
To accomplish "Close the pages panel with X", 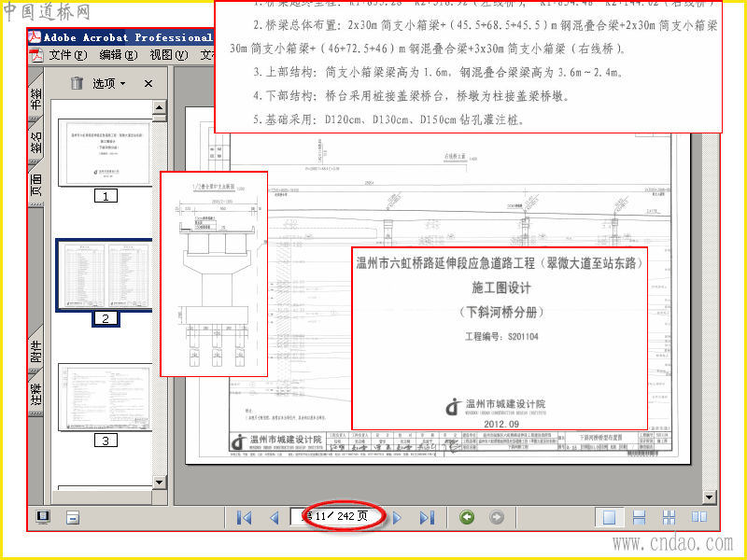I will click(148, 84).
